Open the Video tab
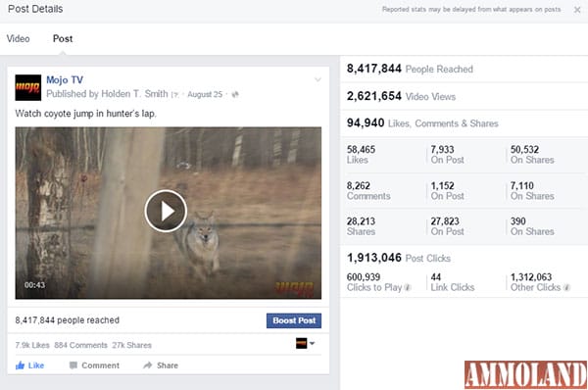 (18, 38)
